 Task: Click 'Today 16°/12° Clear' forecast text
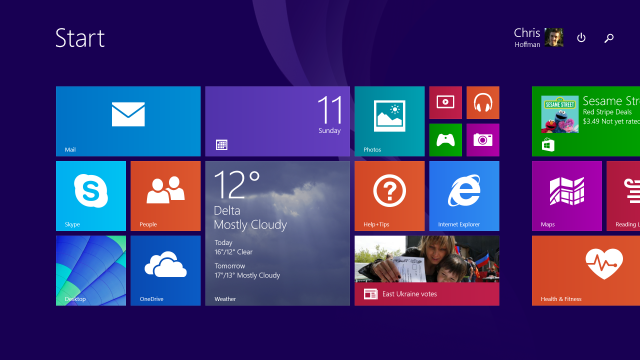233,247
